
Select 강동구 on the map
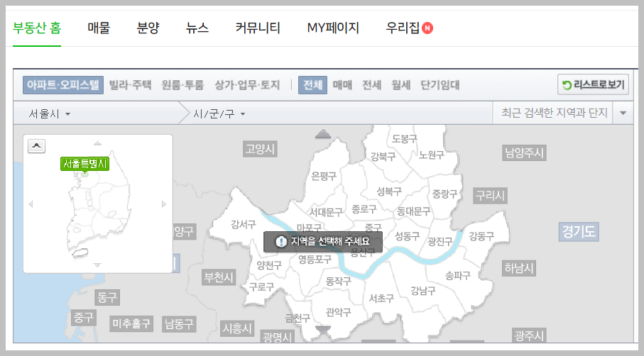pos(481,236)
